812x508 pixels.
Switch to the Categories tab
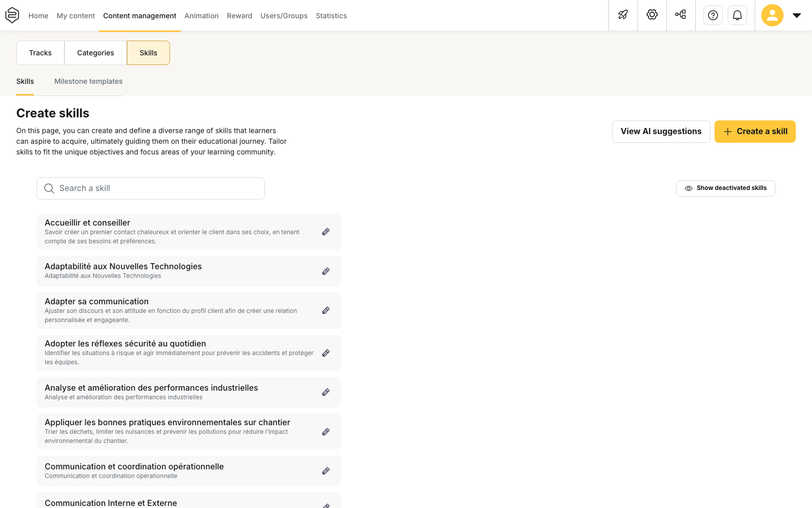point(95,53)
